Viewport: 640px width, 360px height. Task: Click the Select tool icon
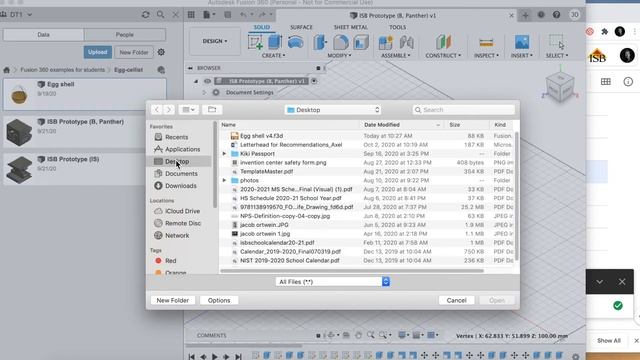click(557, 42)
